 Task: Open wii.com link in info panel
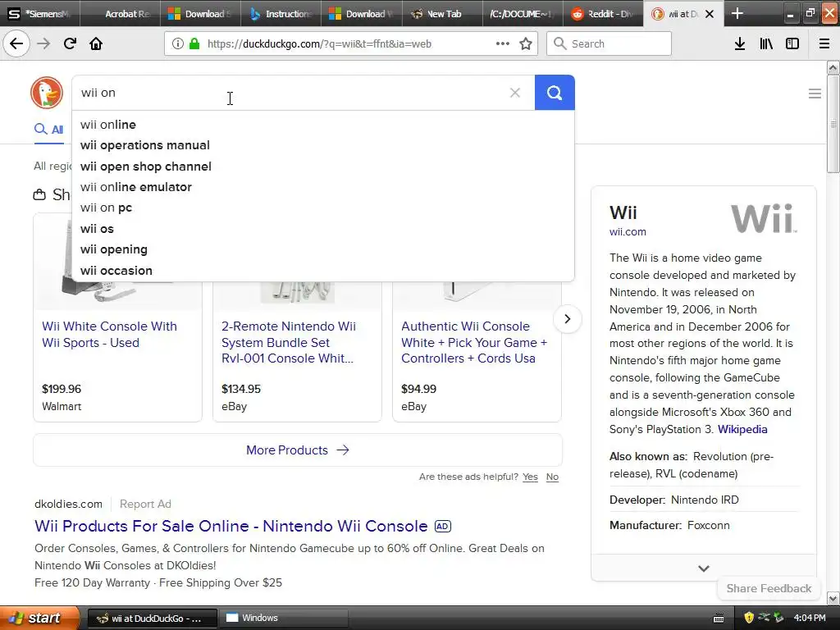pyautogui.click(x=628, y=232)
